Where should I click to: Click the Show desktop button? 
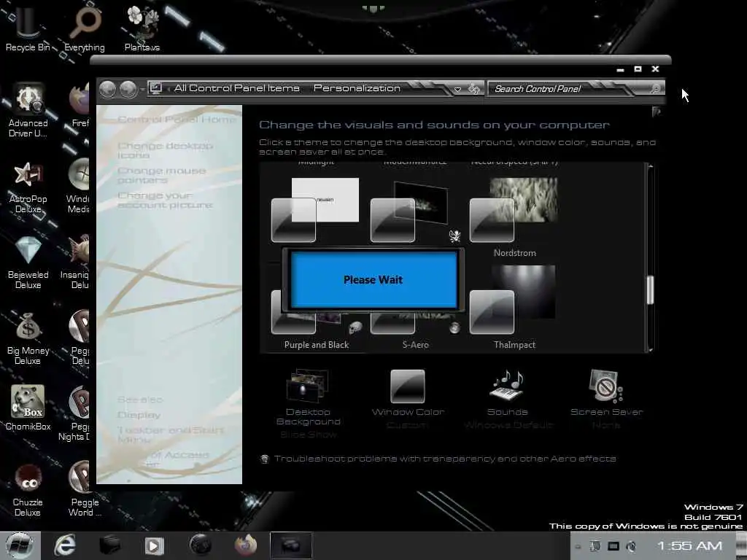pyautogui.click(x=742, y=545)
